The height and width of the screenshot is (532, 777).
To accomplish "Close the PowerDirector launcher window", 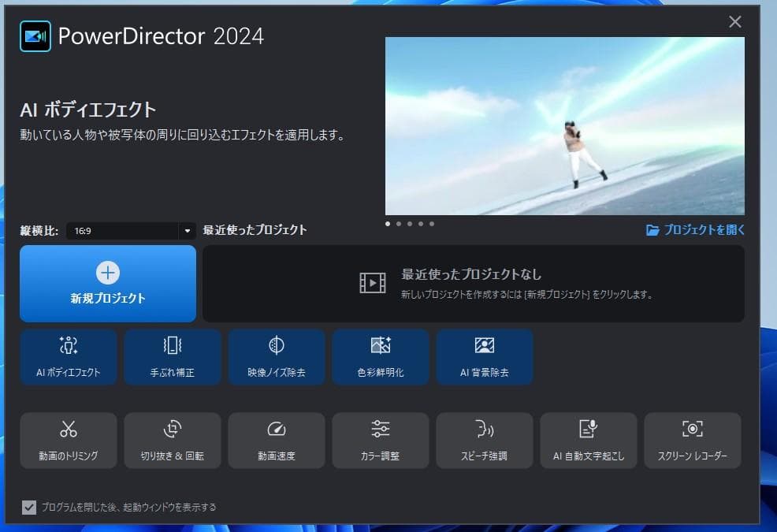I will coord(735,22).
